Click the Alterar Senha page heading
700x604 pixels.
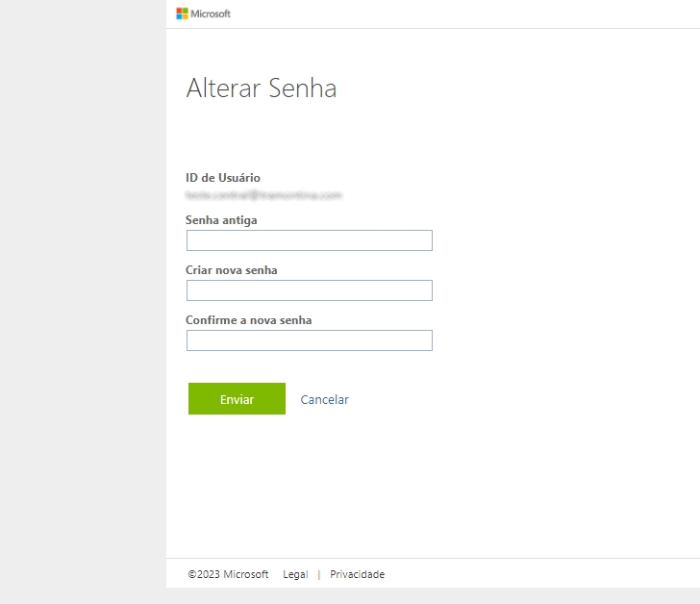point(261,89)
